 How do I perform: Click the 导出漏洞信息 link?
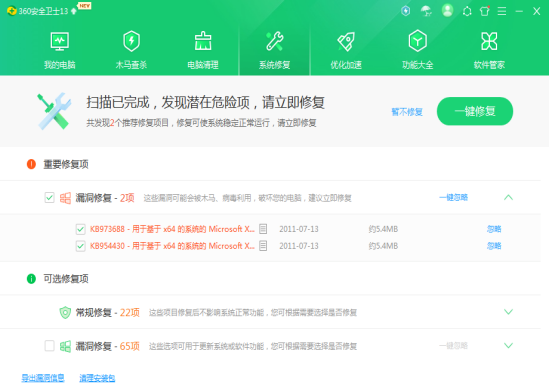43,378
